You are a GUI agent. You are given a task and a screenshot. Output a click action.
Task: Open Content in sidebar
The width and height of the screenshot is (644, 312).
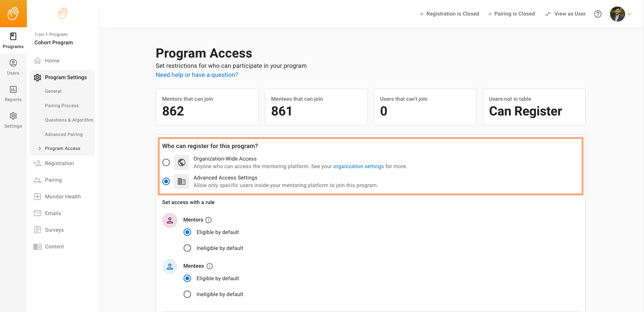(54, 246)
